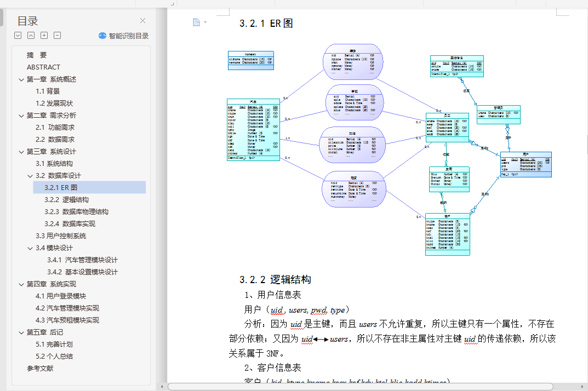Collapse the 第四章 系统实现 chevron
This screenshot has height=391, width=588.
click(21, 284)
